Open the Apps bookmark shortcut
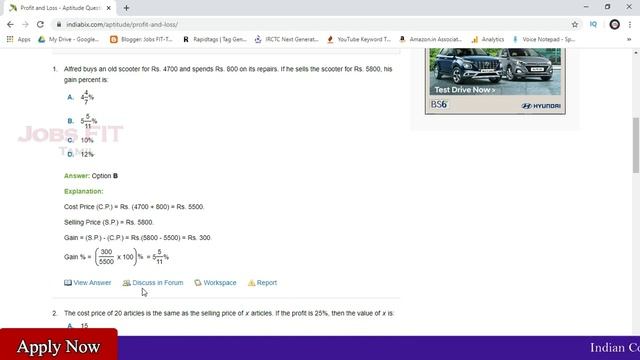This screenshot has height=360, width=640. click(x=18, y=39)
